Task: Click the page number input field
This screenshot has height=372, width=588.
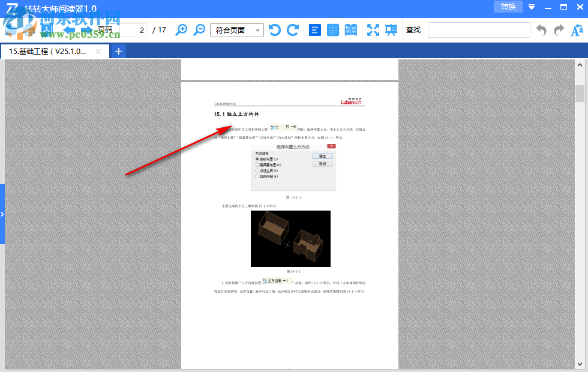Action: [x=132, y=30]
